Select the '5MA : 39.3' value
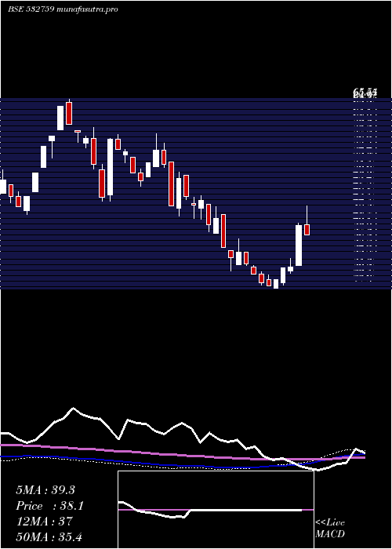The height and width of the screenshot is (549, 392). [45, 490]
